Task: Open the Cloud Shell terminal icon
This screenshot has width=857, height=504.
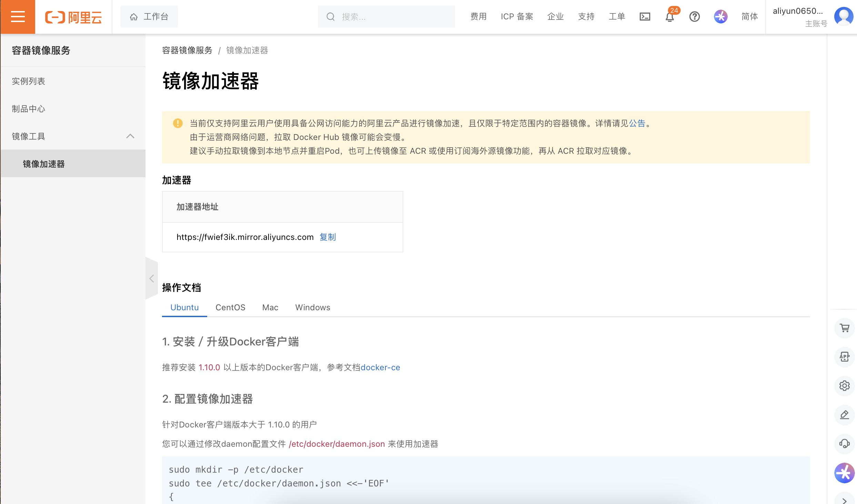Action: point(645,17)
